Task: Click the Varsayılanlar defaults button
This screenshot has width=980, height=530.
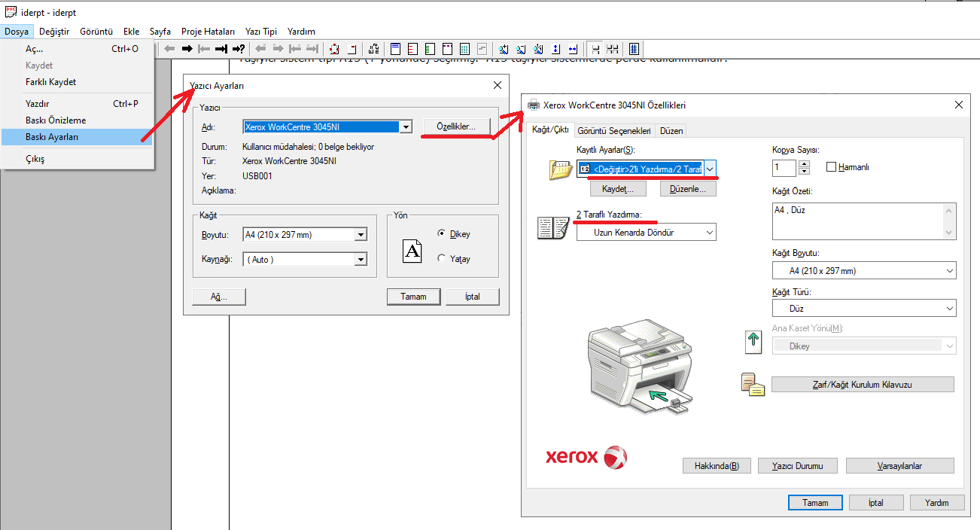Action: click(x=899, y=466)
